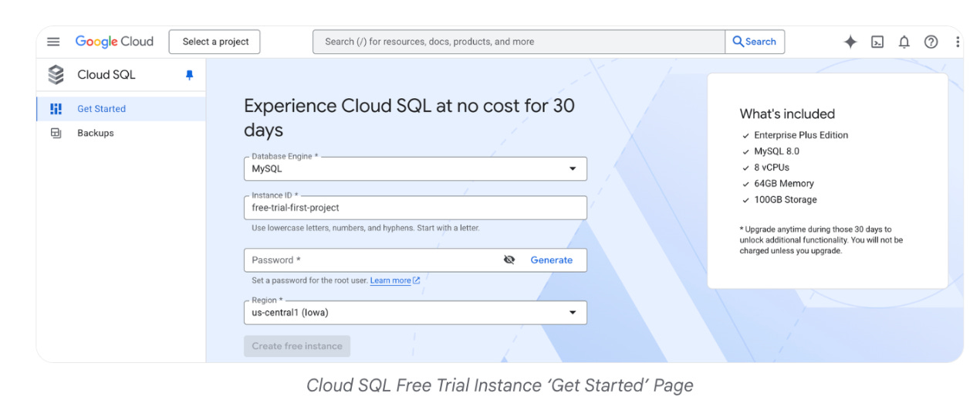Screen dimensions: 980x414
Task: Toggle password visibility eye icon
Action: (509, 260)
